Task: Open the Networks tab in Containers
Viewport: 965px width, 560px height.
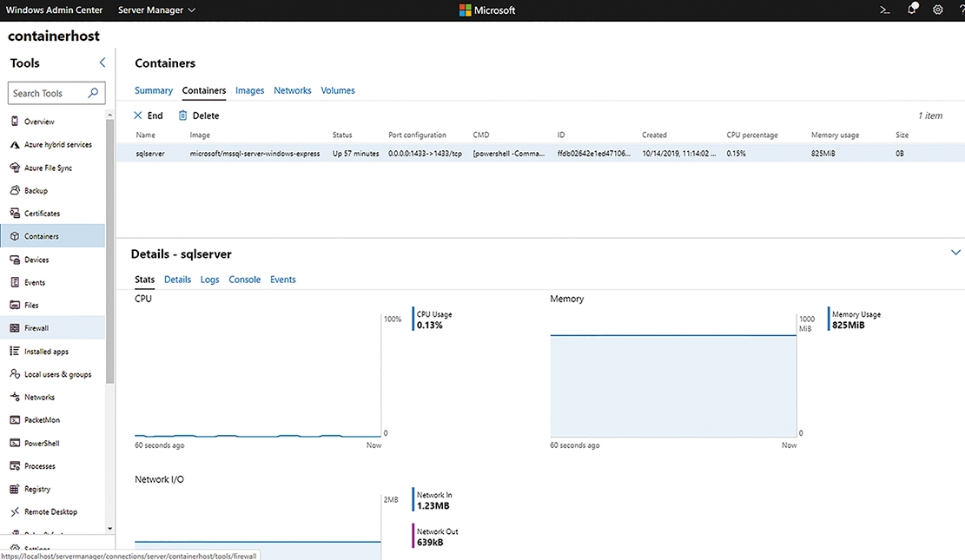Action: (x=293, y=90)
